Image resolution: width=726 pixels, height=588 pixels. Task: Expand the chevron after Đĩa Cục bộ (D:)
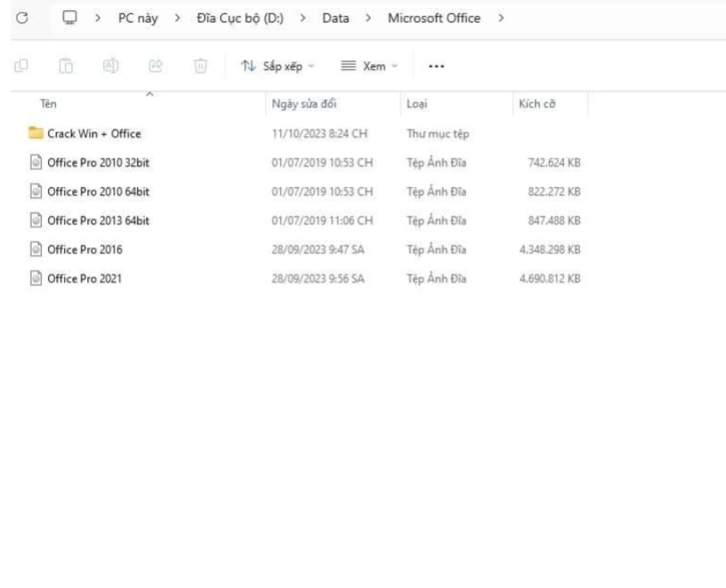(x=303, y=18)
